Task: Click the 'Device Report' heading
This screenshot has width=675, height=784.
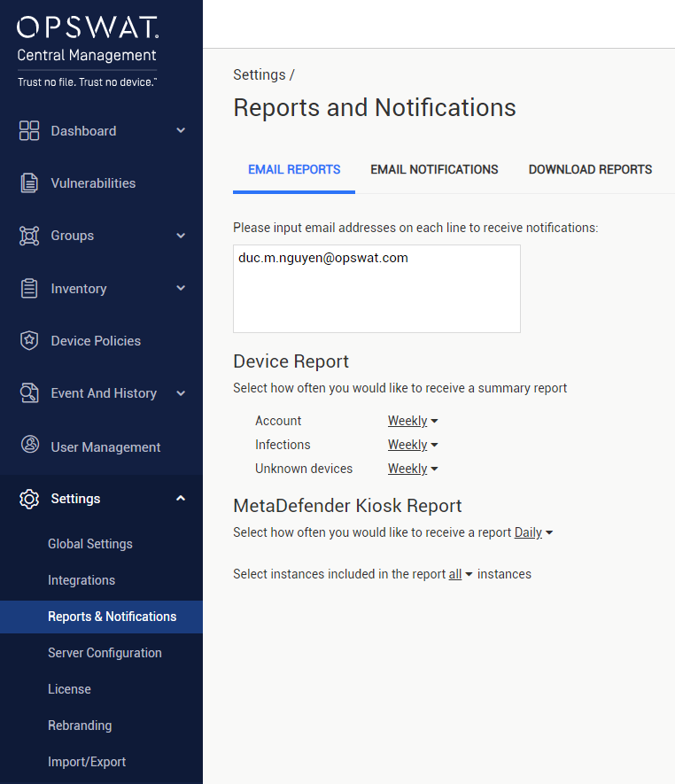Action: pyautogui.click(x=291, y=361)
